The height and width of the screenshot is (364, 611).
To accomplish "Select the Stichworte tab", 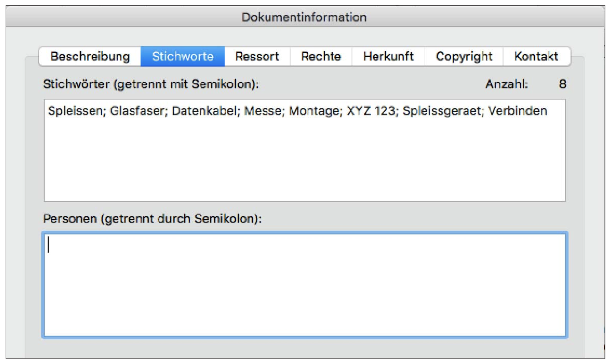I will click(x=183, y=56).
